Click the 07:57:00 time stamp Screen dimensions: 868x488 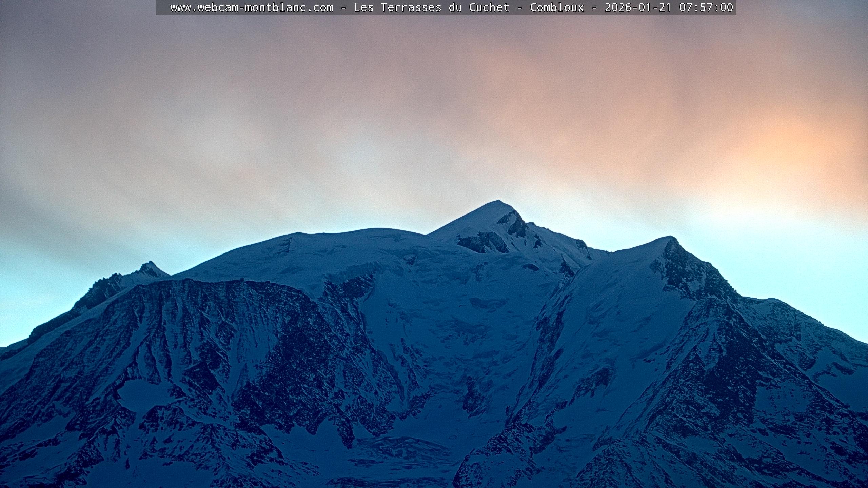(x=706, y=7)
